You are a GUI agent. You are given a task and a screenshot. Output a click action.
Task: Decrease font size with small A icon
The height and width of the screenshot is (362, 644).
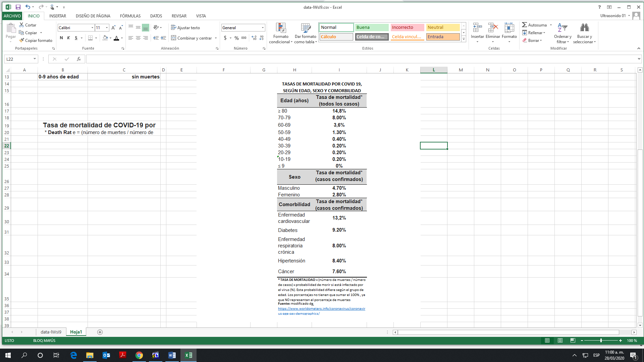(x=121, y=28)
